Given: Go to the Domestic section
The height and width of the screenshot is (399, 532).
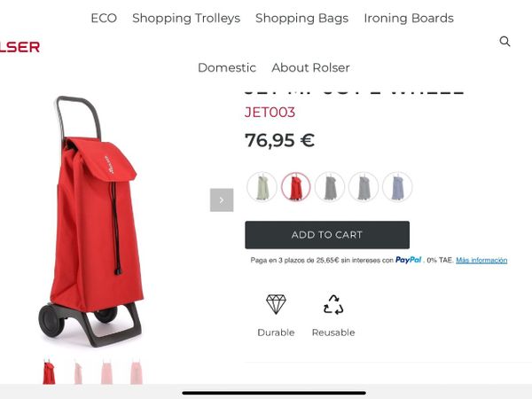Looking at the screenshot, I should (x=227, y=67).
